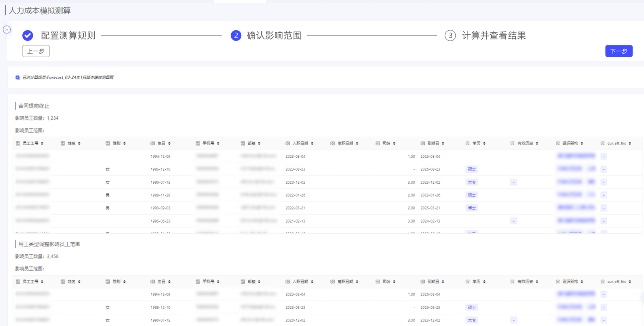The width and height of the screenshot is (644, 326).
Task: Click 姓名 type icon in 合同提前终止 table
Action: point(63,143)
